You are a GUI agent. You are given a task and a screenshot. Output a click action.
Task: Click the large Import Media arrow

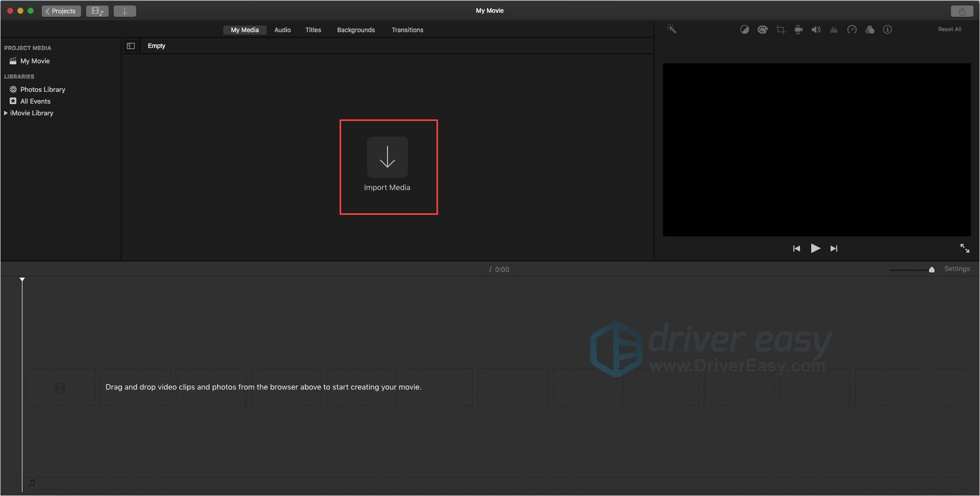coord(388,157)
